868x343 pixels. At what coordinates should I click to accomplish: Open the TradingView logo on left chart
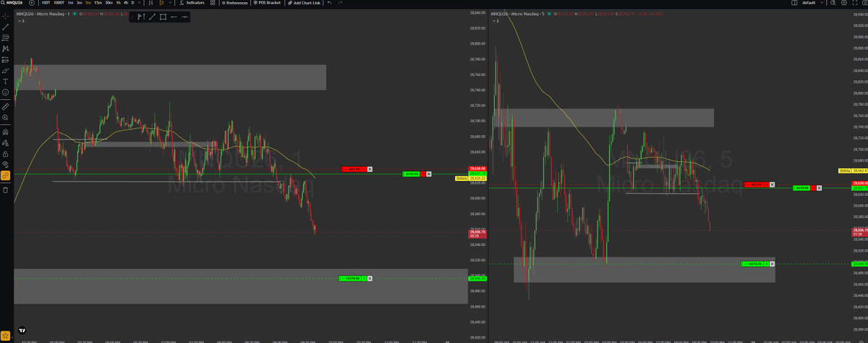click(x=22, y=329)
